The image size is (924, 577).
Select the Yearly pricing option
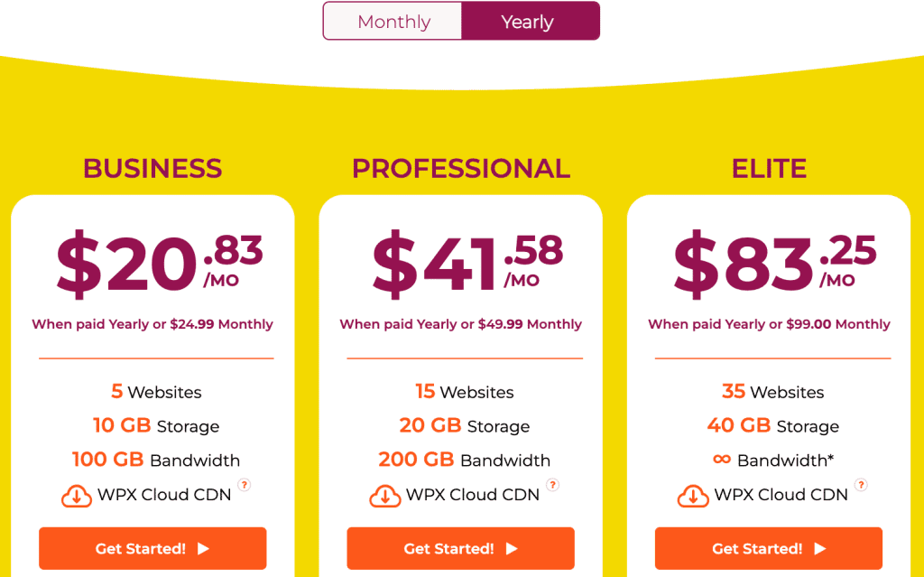point(528,21)
